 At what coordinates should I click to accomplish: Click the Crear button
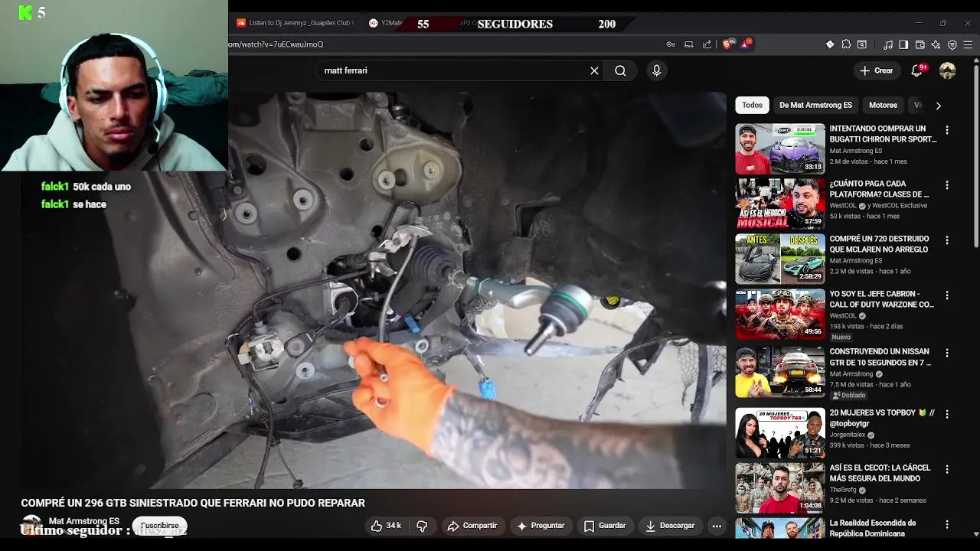click(876, 70)
